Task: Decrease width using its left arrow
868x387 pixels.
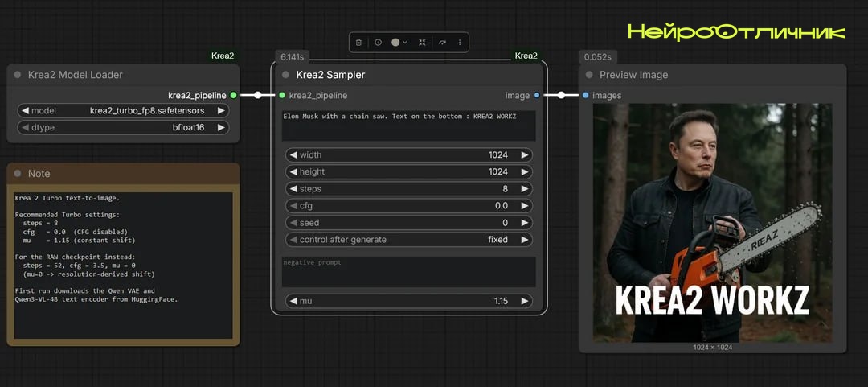Action: (x=293, y=154)
